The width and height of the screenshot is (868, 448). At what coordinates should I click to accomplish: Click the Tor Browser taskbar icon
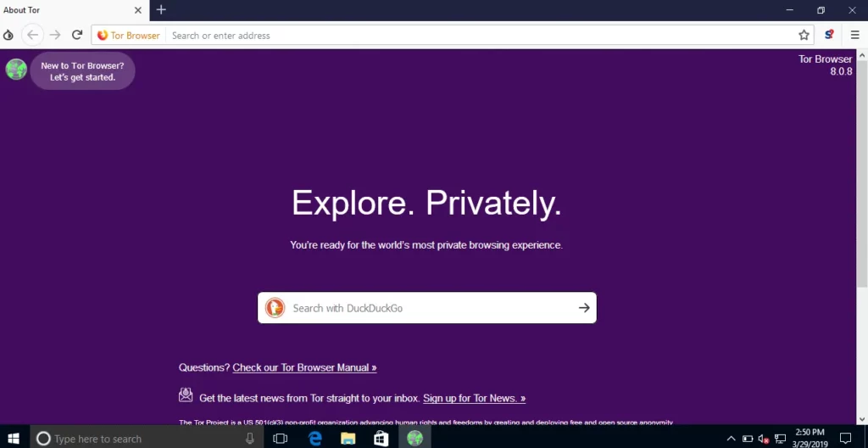tap(415, 439)
